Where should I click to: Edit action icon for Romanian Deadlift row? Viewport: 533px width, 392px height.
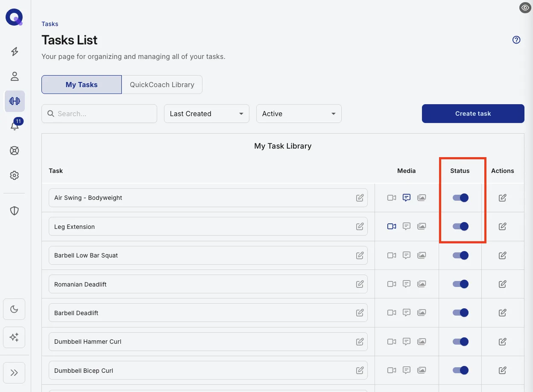pyautogui.click(x=503, y=284)
